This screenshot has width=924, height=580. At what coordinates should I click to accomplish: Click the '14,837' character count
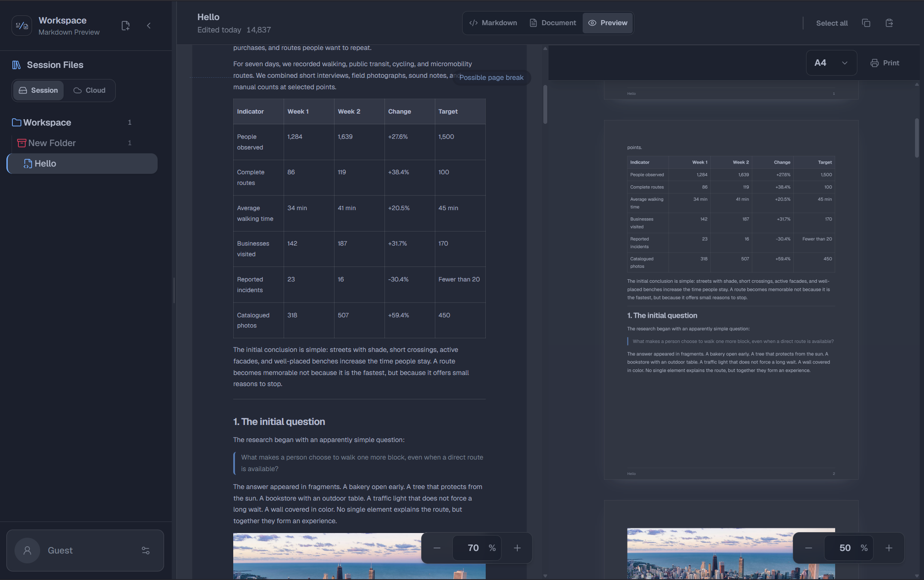click(x=258, y=30)
